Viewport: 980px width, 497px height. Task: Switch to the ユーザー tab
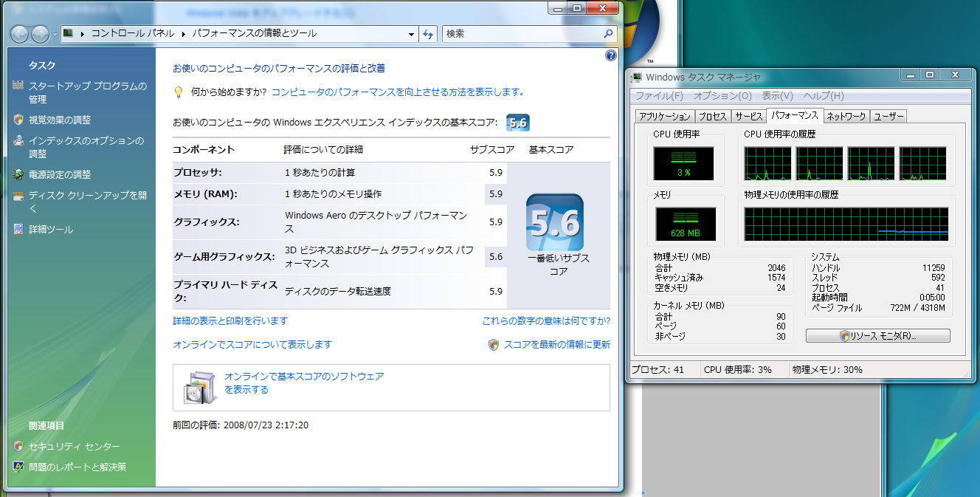pyautogui.click(x=888, y=117)
